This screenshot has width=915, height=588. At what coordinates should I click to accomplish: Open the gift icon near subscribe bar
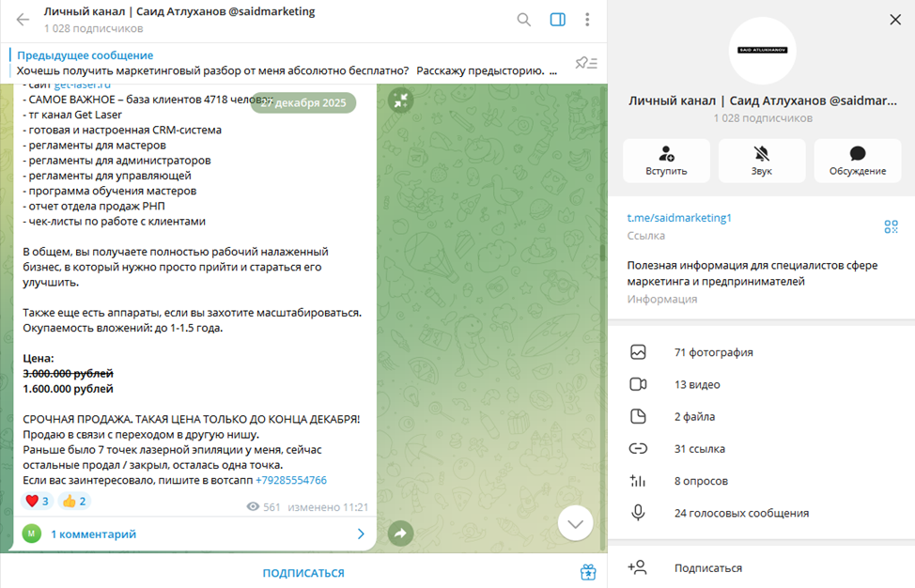pos(588,572)
